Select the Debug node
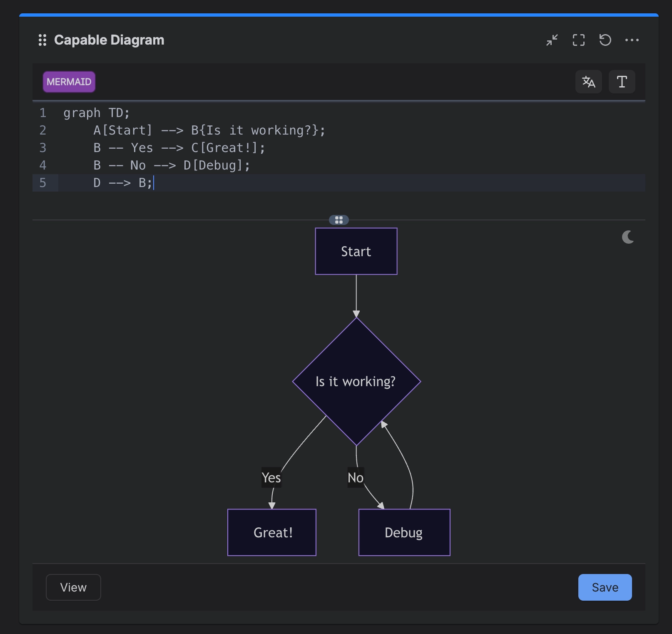Screen dimensions: 672x634 tap(404, 532)
